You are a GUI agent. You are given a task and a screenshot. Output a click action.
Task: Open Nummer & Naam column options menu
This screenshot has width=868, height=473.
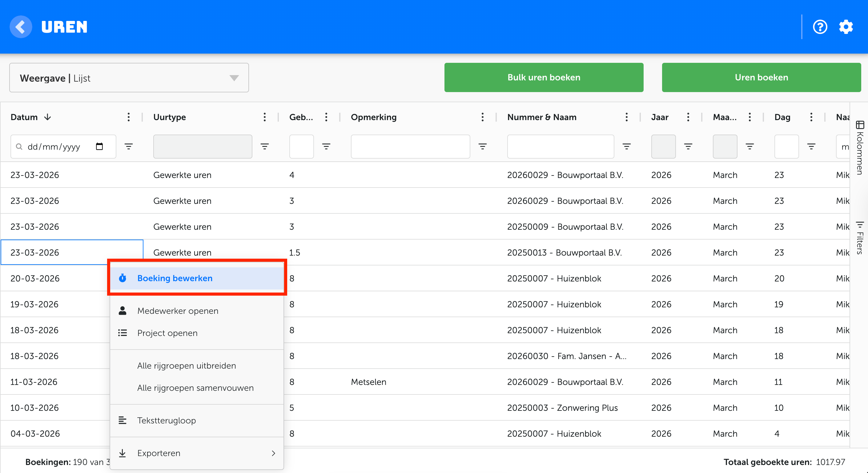(626, 117)
